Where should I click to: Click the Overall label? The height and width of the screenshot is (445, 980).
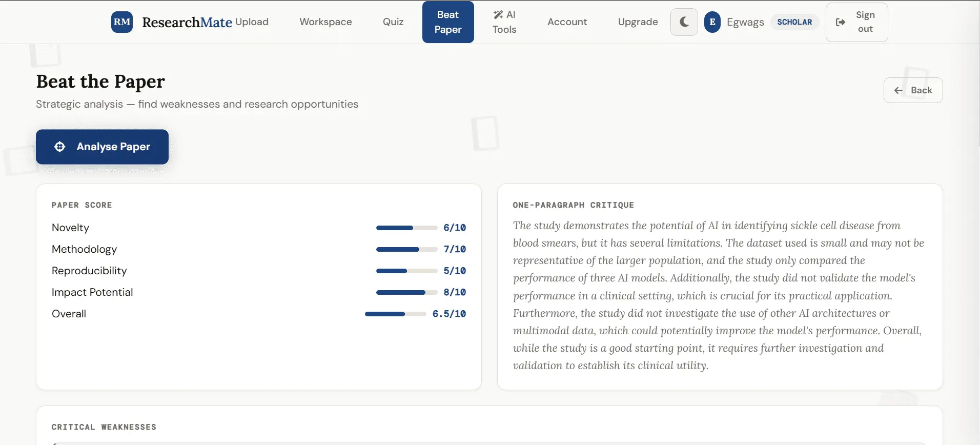[x=69, y=314]
